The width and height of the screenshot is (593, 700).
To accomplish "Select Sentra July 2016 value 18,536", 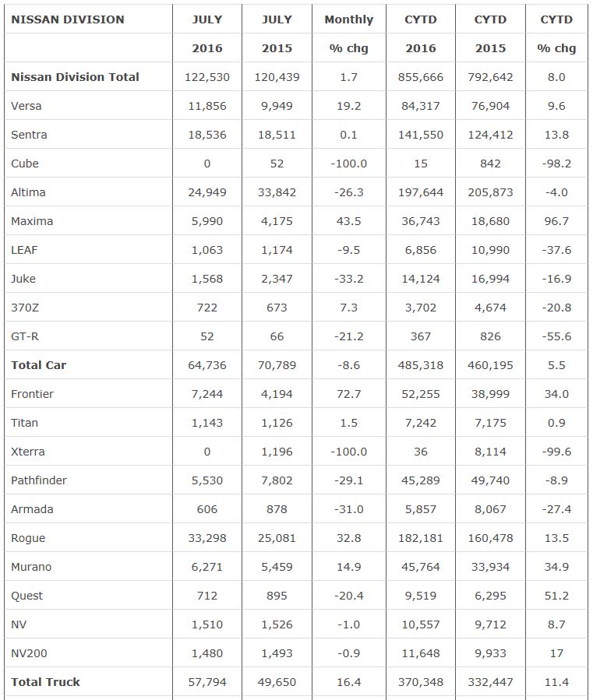I will pyautogui.click(x=207, y=135).
